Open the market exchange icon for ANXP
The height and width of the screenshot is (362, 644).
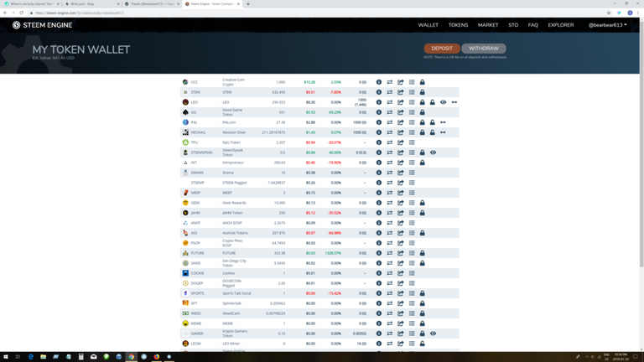pos(389,223)
